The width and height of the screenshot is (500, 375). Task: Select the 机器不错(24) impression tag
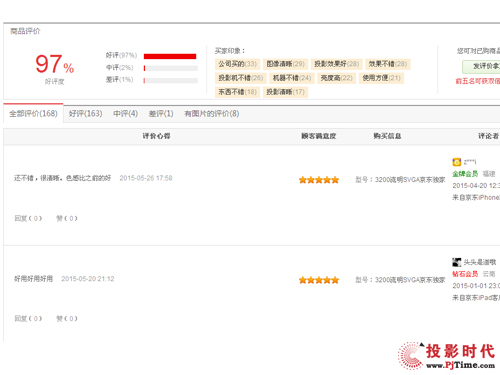292,78
